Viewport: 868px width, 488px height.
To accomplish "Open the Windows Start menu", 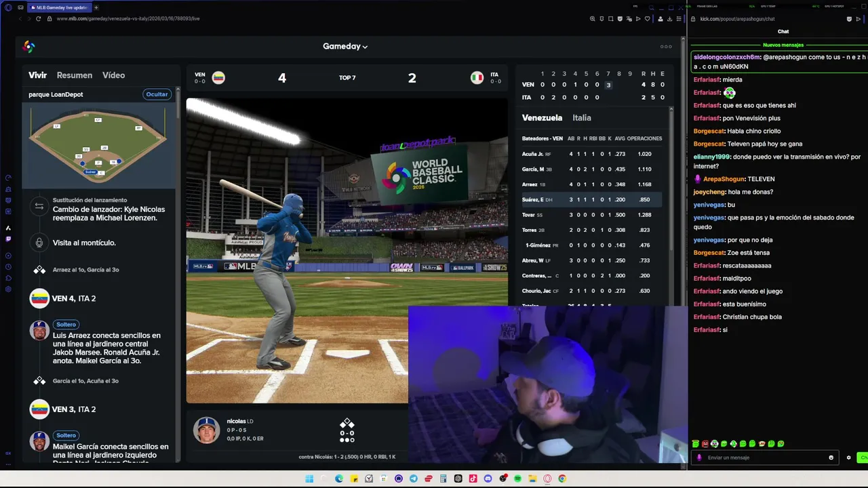I will click(309, 479).
